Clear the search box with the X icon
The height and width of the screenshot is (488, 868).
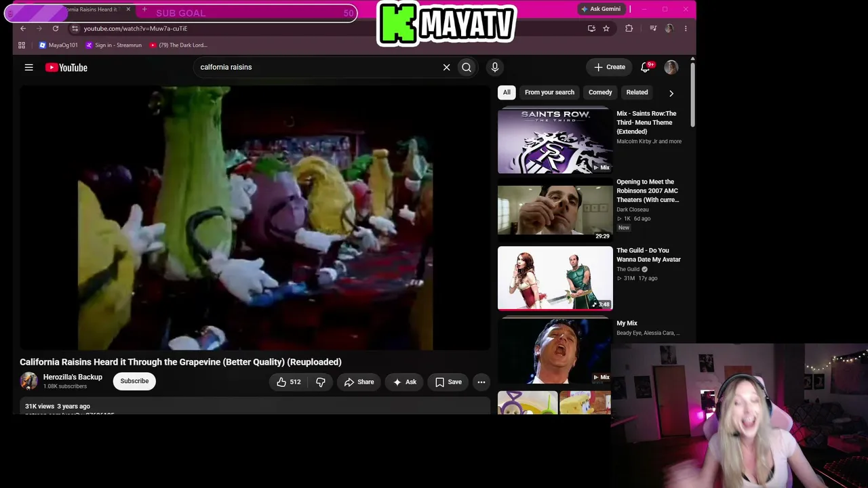[x=446, y=67]
